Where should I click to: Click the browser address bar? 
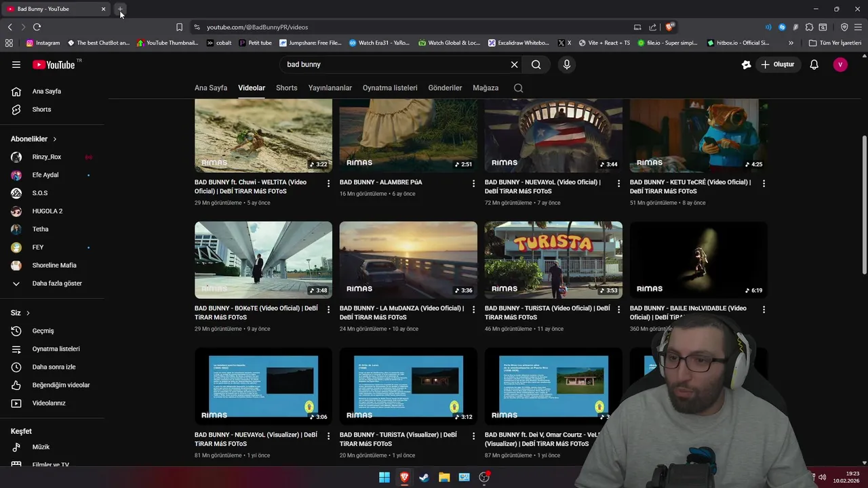click(414, 27)
